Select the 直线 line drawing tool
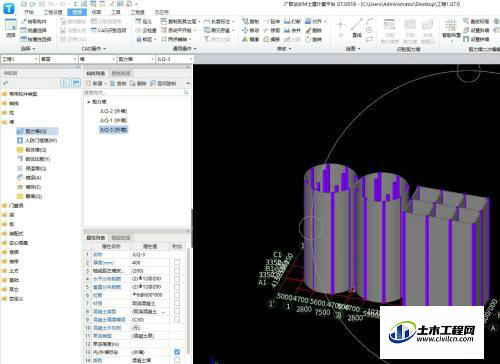 click(x=357, y=28)
